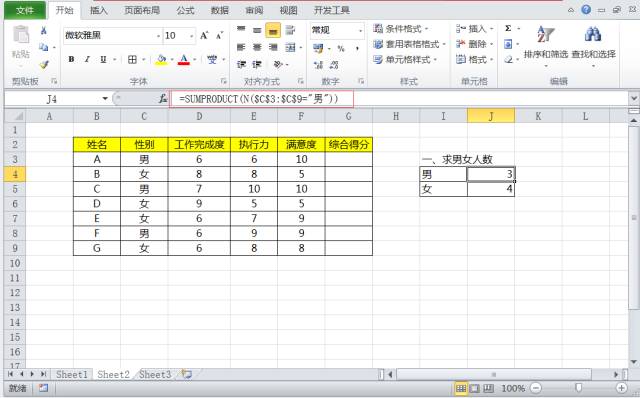Switch to the 插入 ribbon tab
The height and width of the screenshot is (398, 640).
pyautogui.click(x=98, y=10)
